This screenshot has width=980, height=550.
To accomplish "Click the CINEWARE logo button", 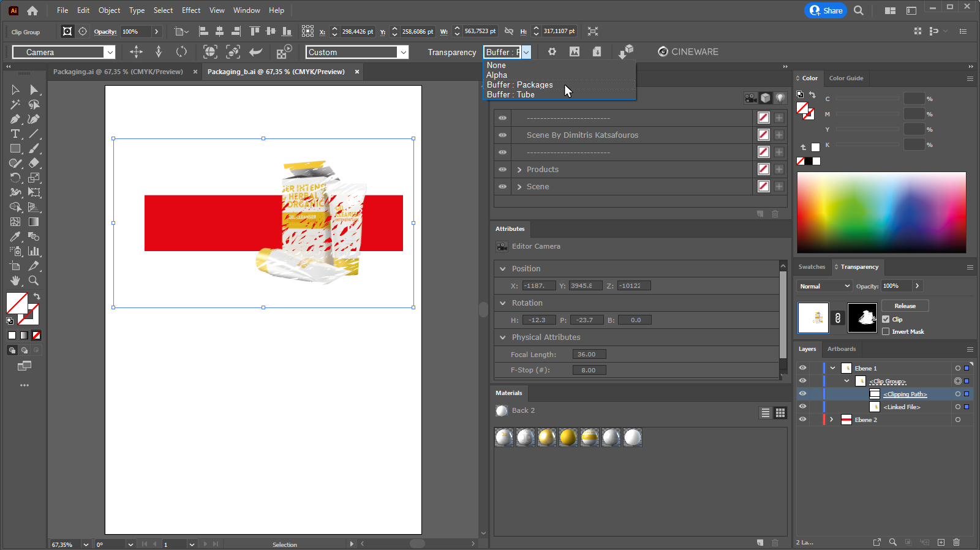I will [x=688, y=52].
